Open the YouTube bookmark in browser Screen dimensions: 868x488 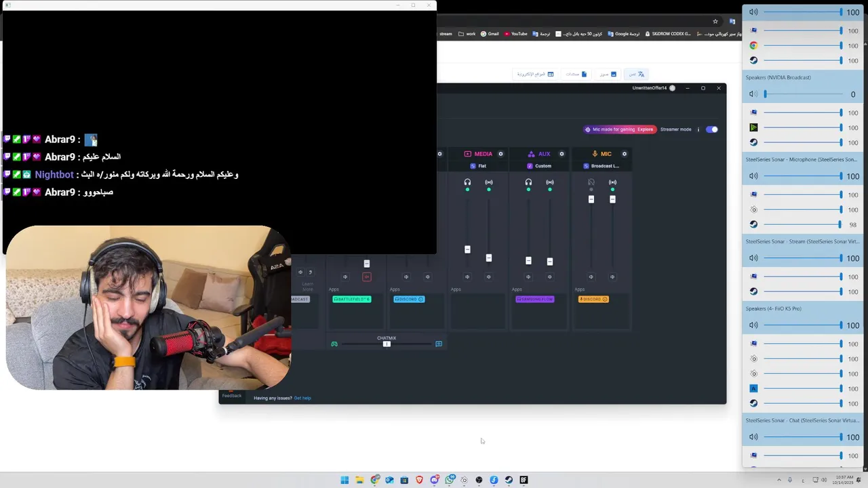click(x=516, y=34)
